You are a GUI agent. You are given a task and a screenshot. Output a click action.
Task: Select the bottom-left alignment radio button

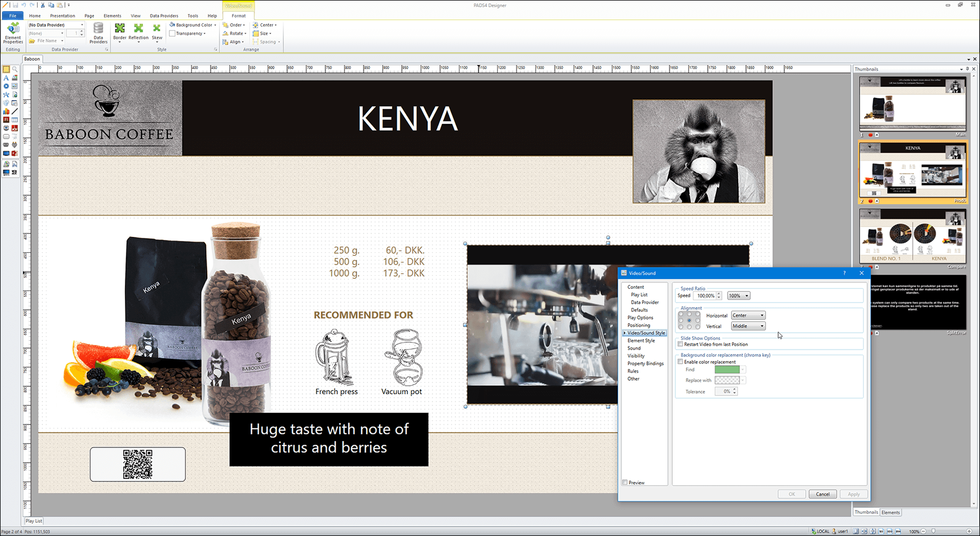[681, 327]
